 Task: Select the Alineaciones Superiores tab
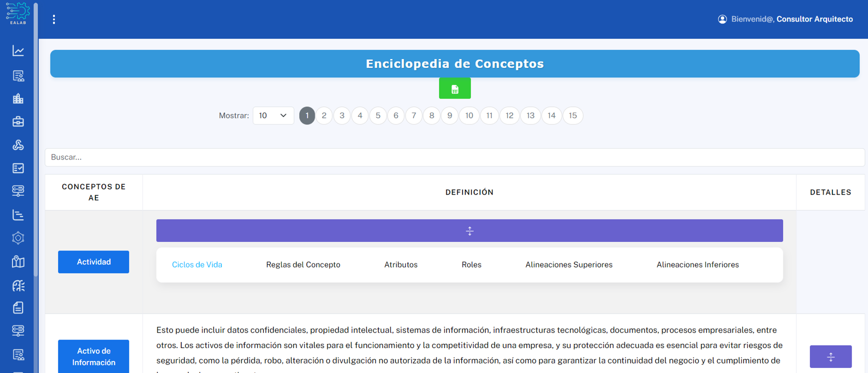click(569, 264)
